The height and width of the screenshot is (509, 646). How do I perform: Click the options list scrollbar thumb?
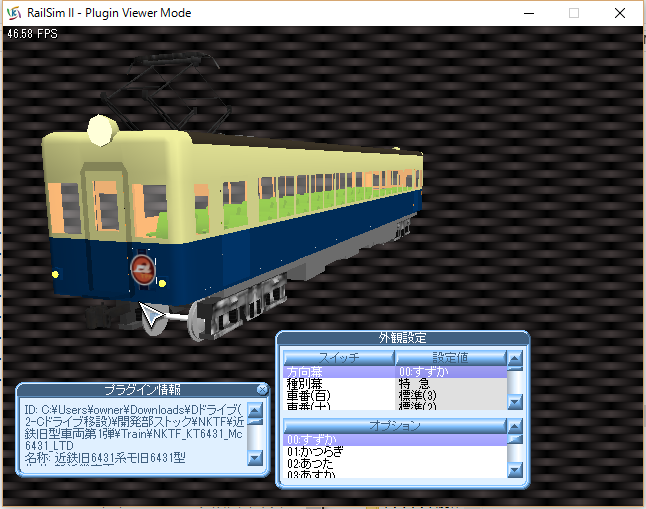pos(515,439)
